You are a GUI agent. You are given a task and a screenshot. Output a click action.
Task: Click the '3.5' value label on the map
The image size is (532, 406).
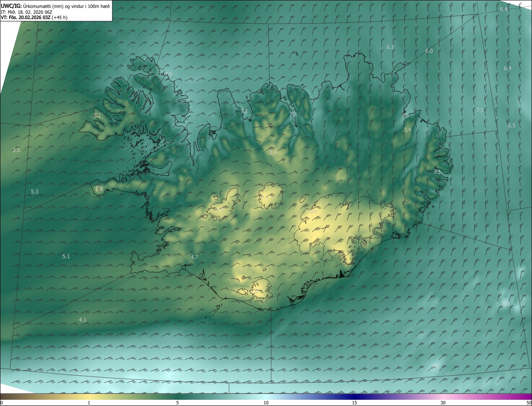click(x=16, y=150)
